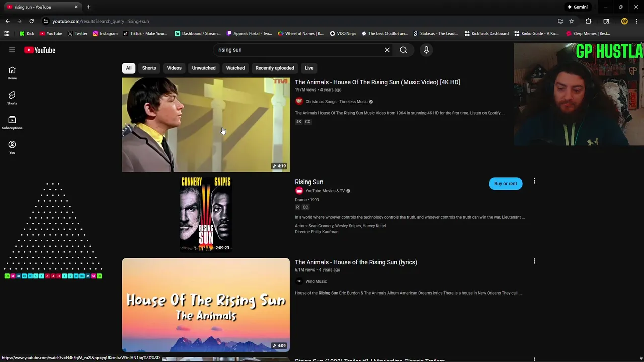Viewport: 644px width, 362px height.
Task: Open Chrome three-dot menu
Action: pyautogui.click(x=637, y=21)
